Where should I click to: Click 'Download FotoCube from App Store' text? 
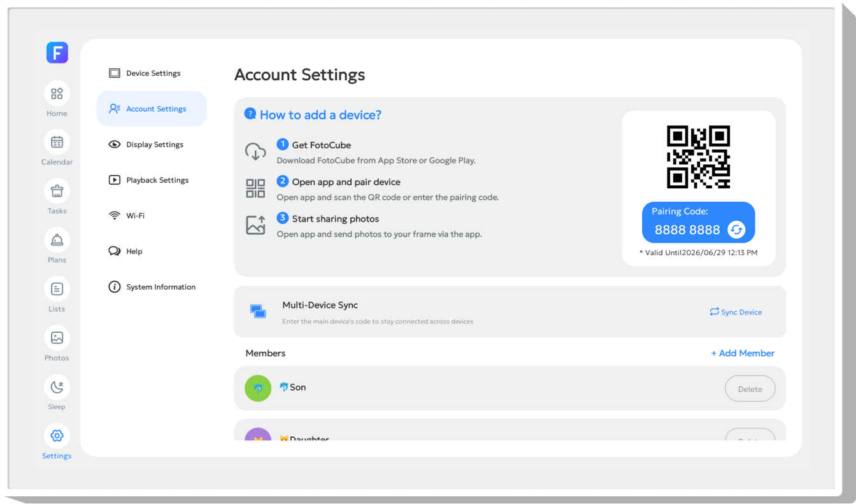pos(376,160)
